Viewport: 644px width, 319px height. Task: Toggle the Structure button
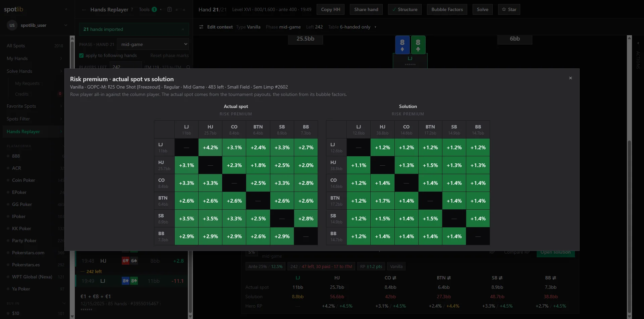(x=405, y=9)
